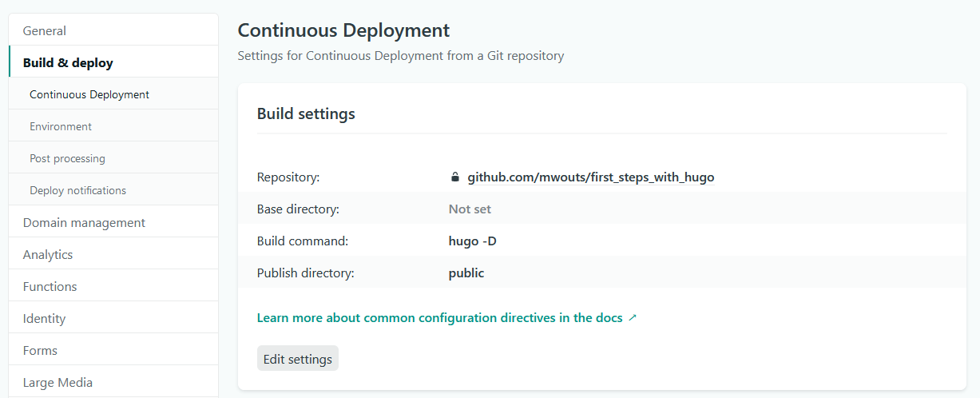Click the lock icon beside the repository
980x398 pixels.
[455, 177]
